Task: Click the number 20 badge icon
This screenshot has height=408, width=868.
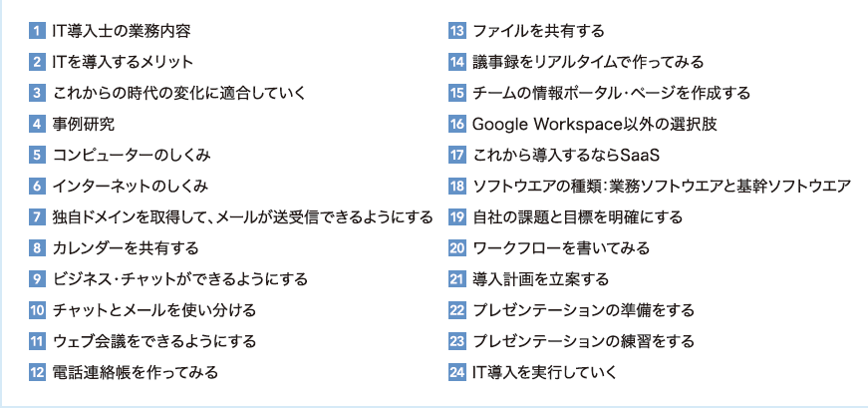Action: pos(456,247)
